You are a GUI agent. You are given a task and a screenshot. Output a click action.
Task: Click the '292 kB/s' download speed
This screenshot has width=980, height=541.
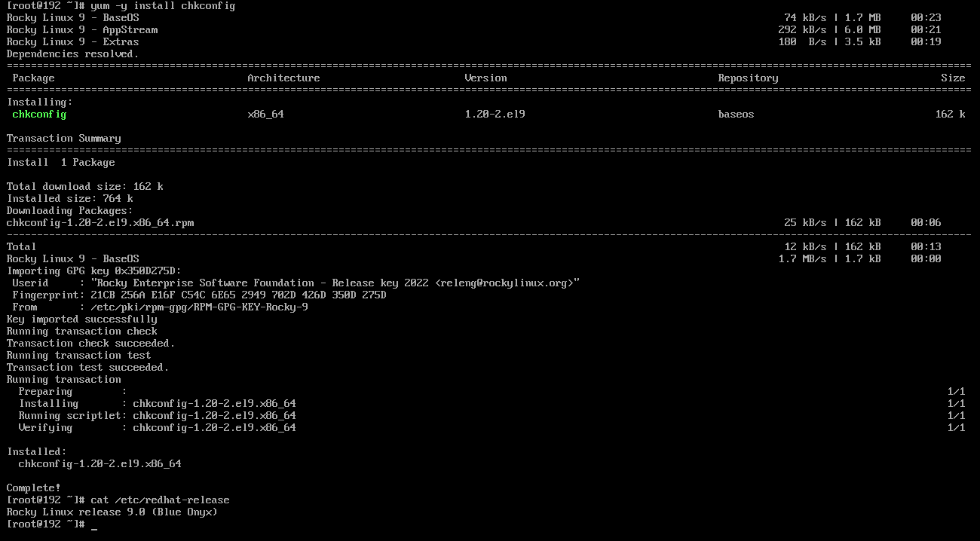[x=802, y=30]
